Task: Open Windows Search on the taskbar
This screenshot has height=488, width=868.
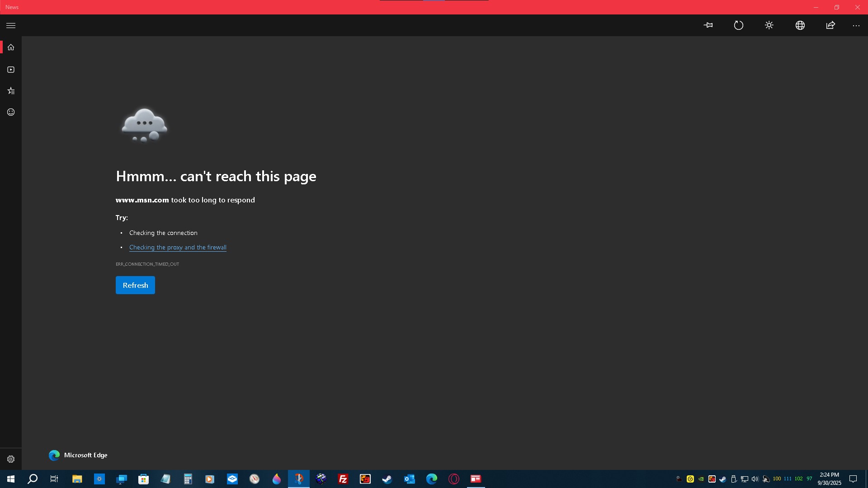Action: click(x=33, y=479)
